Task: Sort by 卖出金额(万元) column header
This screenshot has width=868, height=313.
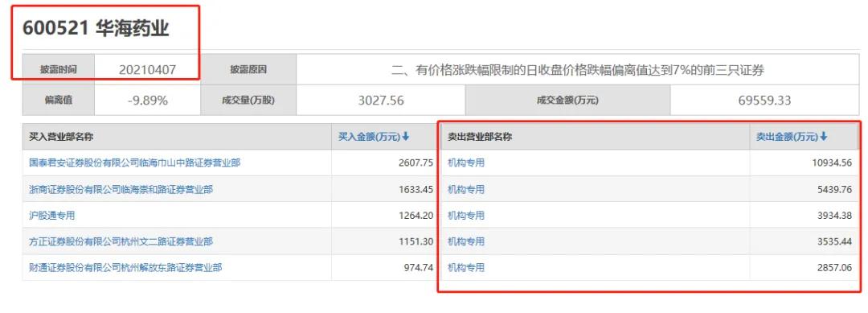Action: coord(792,137)
